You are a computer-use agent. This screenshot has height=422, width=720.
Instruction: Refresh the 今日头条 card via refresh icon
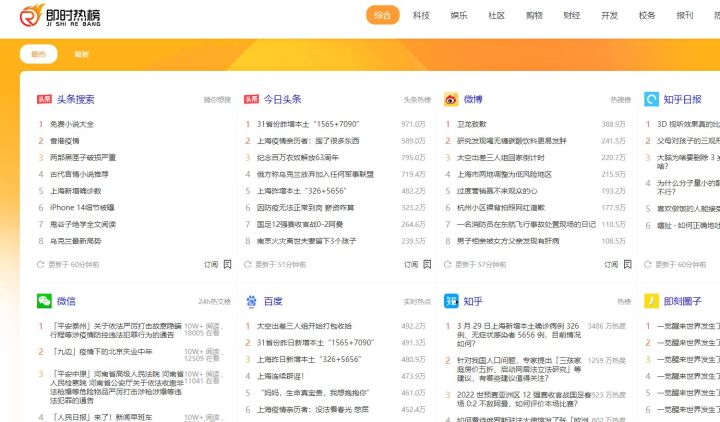point(248,264)
